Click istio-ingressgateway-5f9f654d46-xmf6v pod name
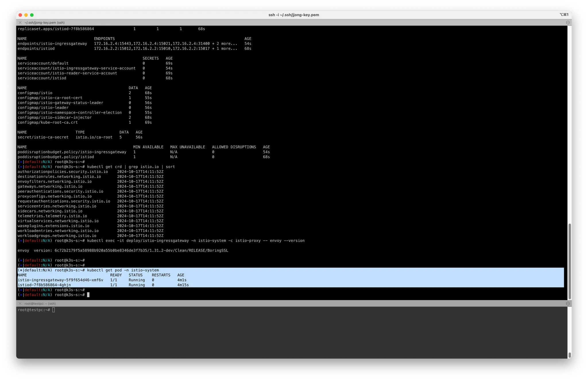Image resolution: width=588 pixels, height=380 pixels. (x=60, y=280)
